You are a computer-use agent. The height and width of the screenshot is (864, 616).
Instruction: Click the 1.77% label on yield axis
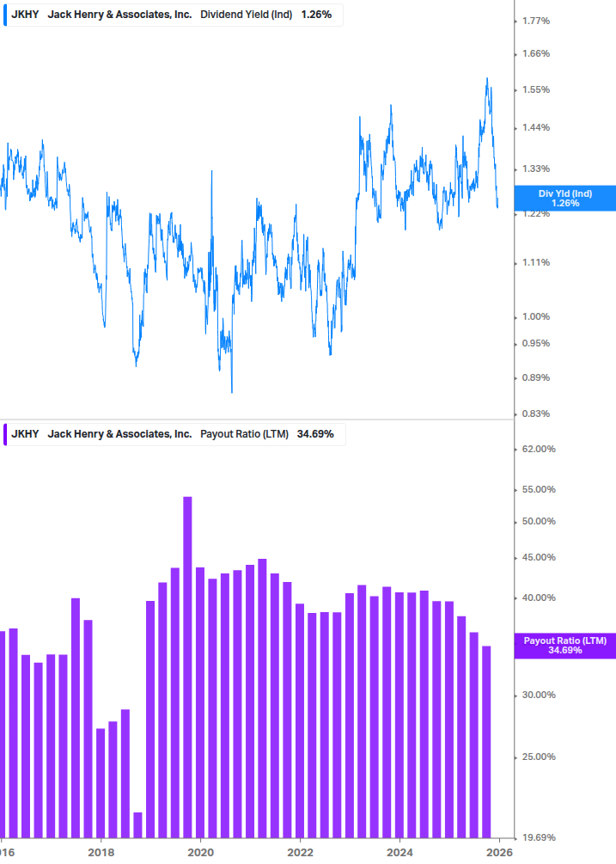pyautogui.click(x=535, y=21)
